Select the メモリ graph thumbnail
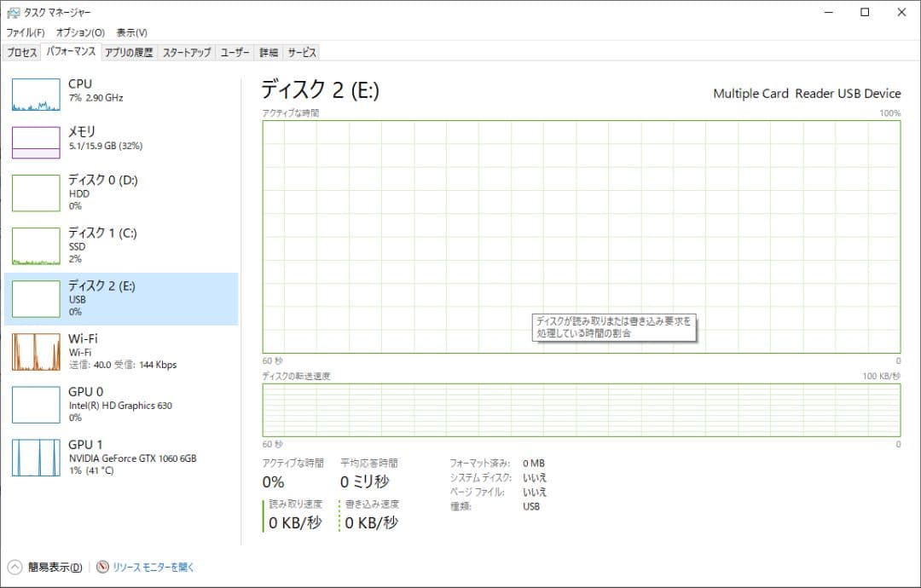921x588 pixels. 36,141
